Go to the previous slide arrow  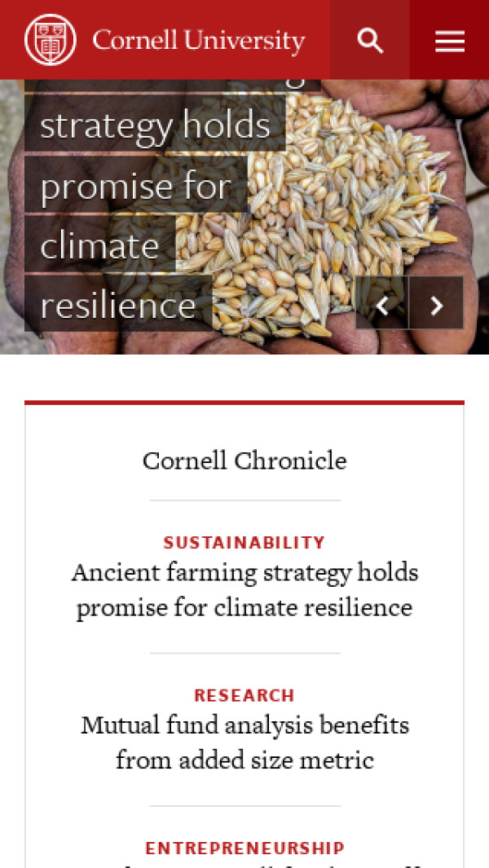click(x=381, y=306)
